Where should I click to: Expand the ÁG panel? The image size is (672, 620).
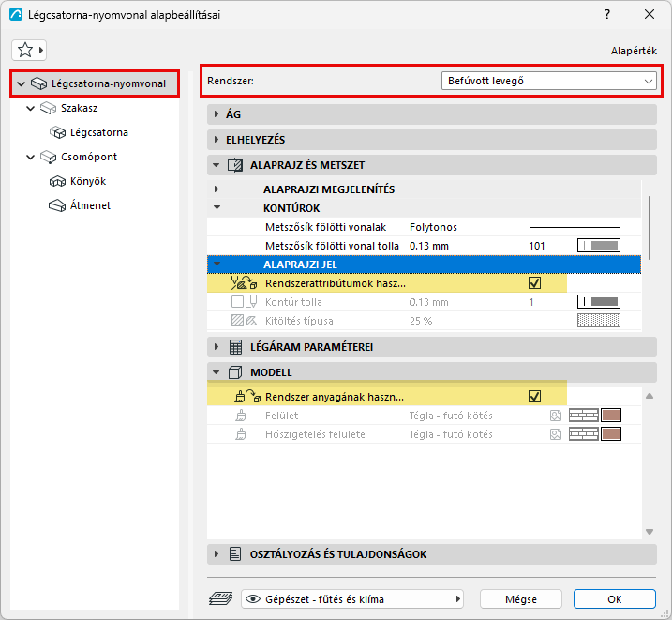217,114
